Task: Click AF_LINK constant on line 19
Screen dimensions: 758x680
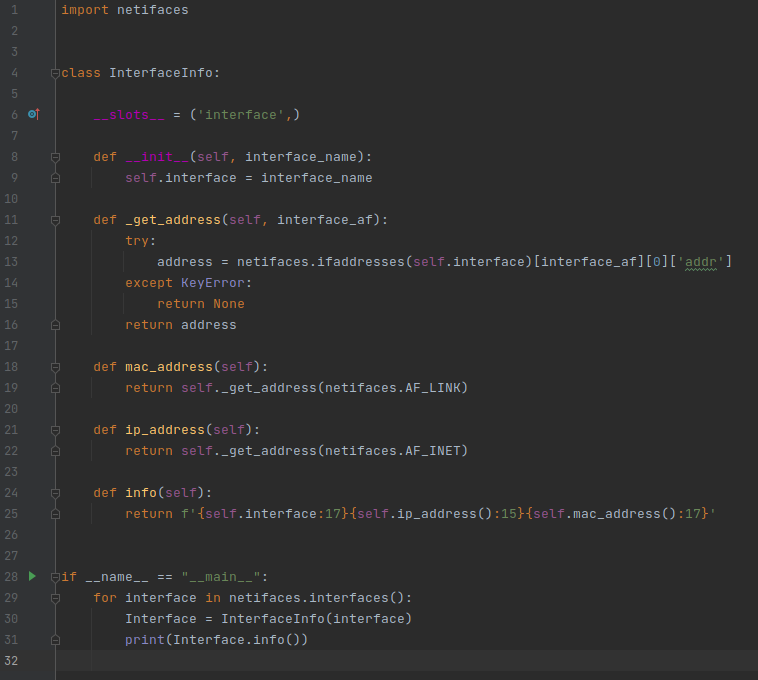Action: (432, 388)
